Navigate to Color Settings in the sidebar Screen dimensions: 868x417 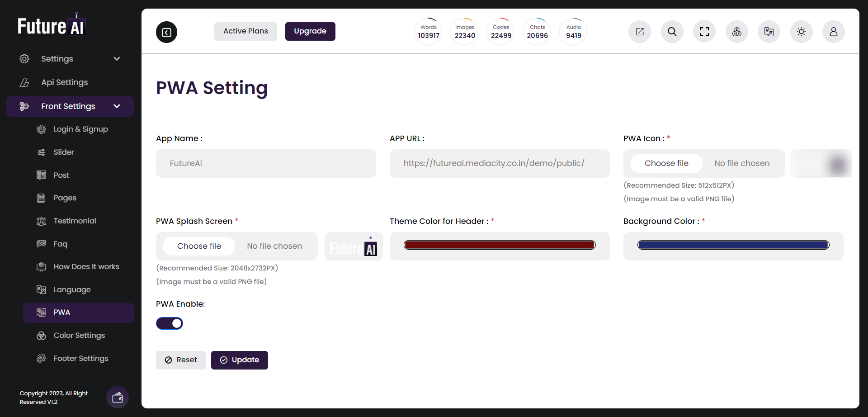click(x=79, y=335)
